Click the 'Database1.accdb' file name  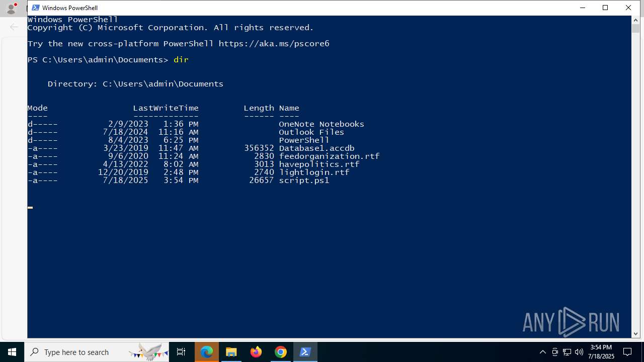coord(316,148)
